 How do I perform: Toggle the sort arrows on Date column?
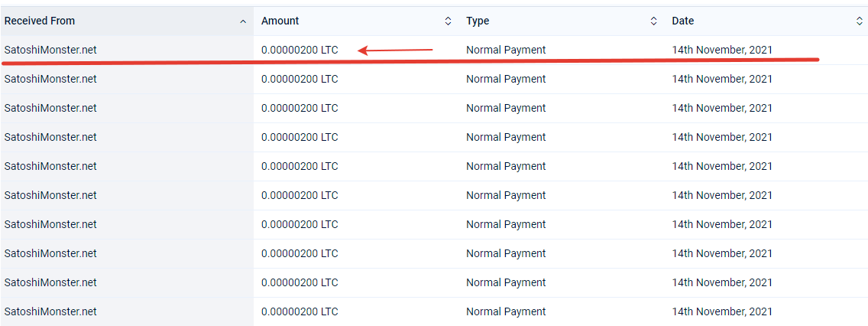tap(859, 21)
